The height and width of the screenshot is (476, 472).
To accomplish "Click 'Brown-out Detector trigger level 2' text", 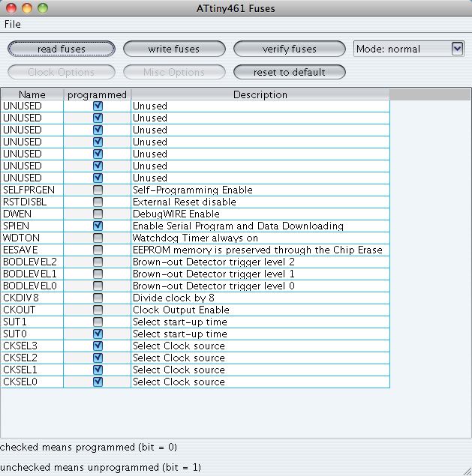I will [x=214, y=262].
